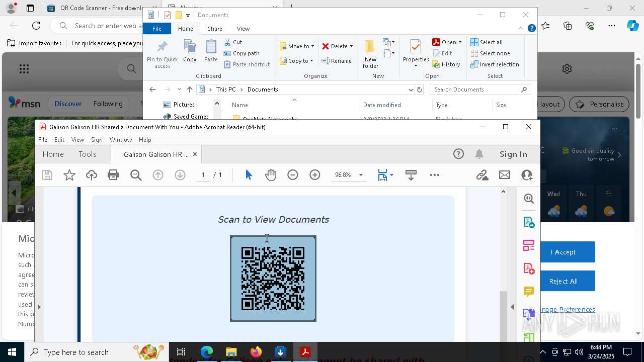644x362 pixels.
Task: Open the File menu in Acrobat
Action: coord(43,140)
